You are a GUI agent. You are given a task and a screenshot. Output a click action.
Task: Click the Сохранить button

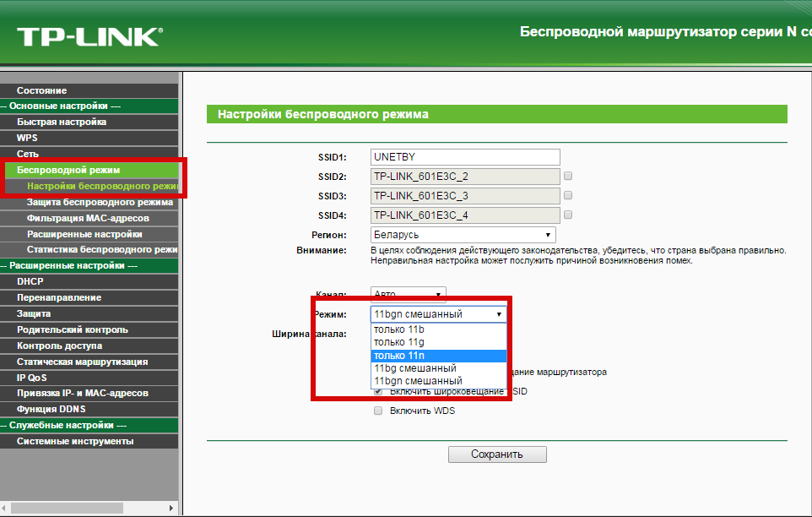click(497, 454)
